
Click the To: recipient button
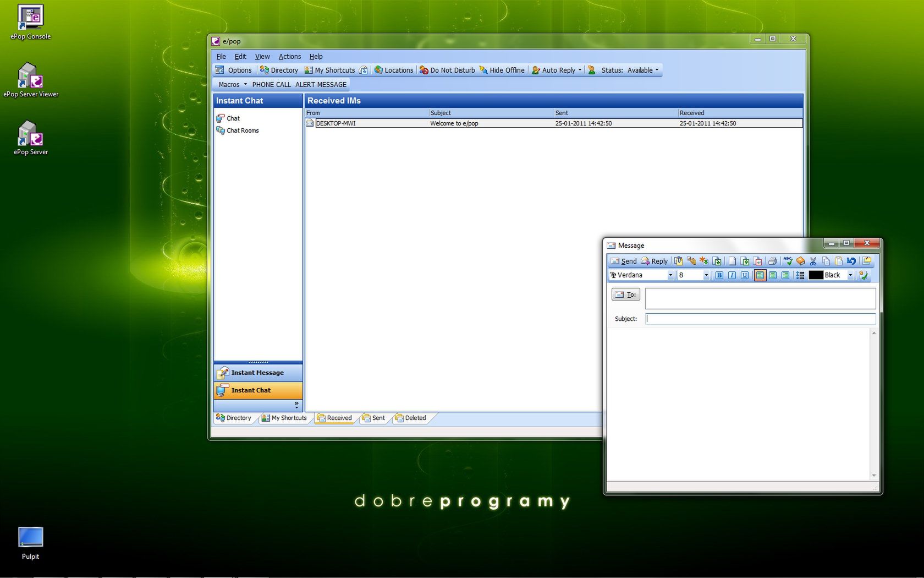pos(626,295)
